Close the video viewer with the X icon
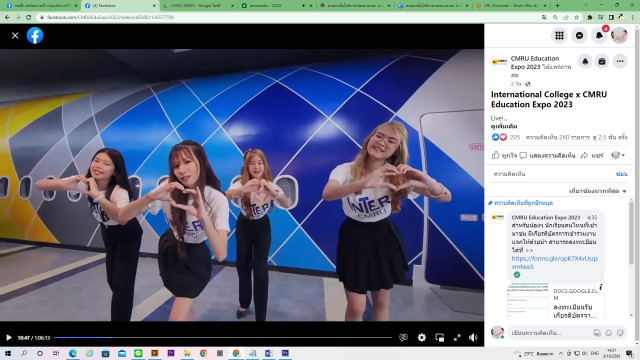640x360 pixels. tap(15, 36)
